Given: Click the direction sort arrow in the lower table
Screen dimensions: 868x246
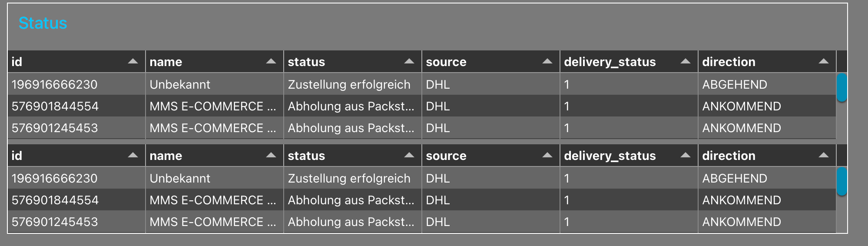Looking at the screenshot, I should click(823, 155).
